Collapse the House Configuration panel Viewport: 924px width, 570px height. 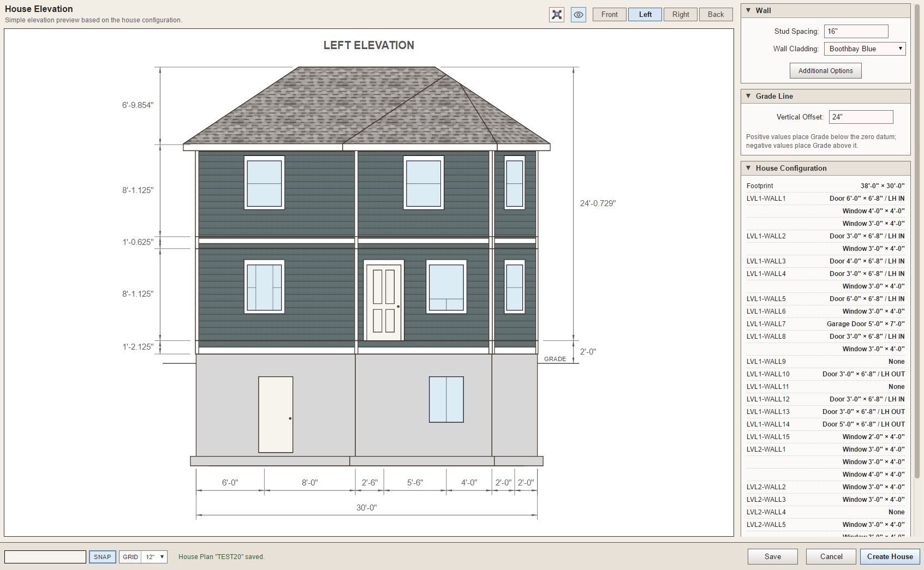(748, 168)
